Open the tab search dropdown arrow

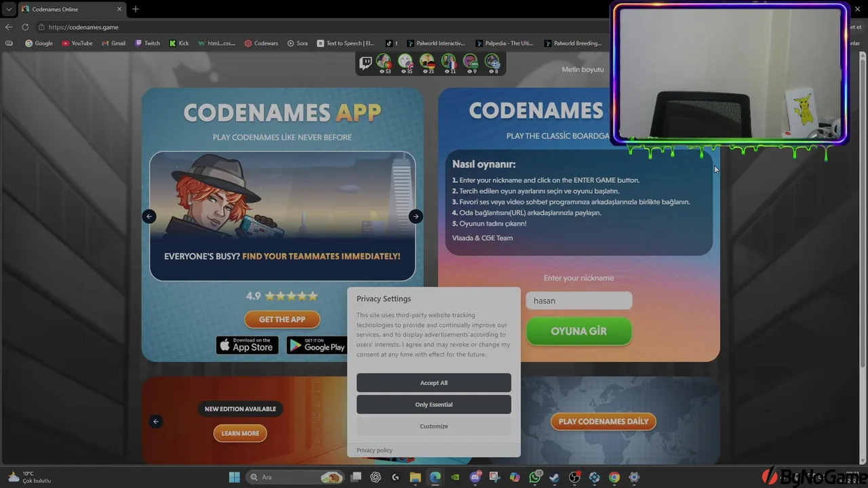[9, 9]
